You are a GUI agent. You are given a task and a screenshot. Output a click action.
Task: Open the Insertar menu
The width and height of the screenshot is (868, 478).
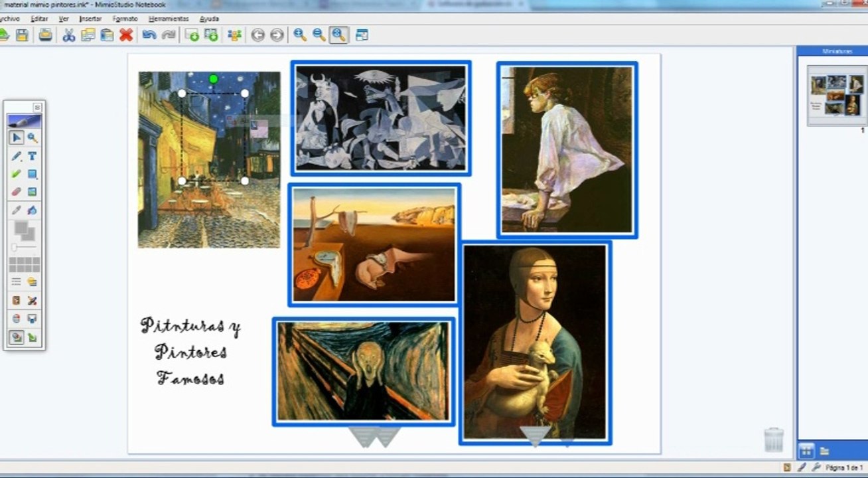(90, 19)
